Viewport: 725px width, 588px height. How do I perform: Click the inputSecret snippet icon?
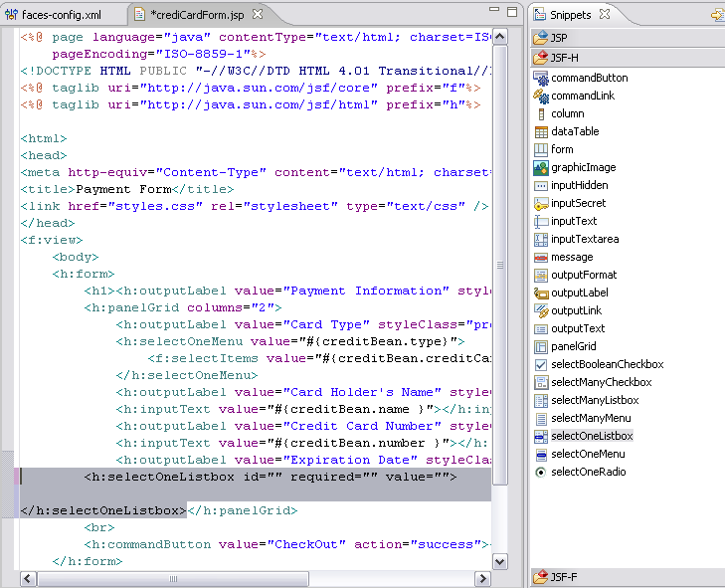click(541, 203)
